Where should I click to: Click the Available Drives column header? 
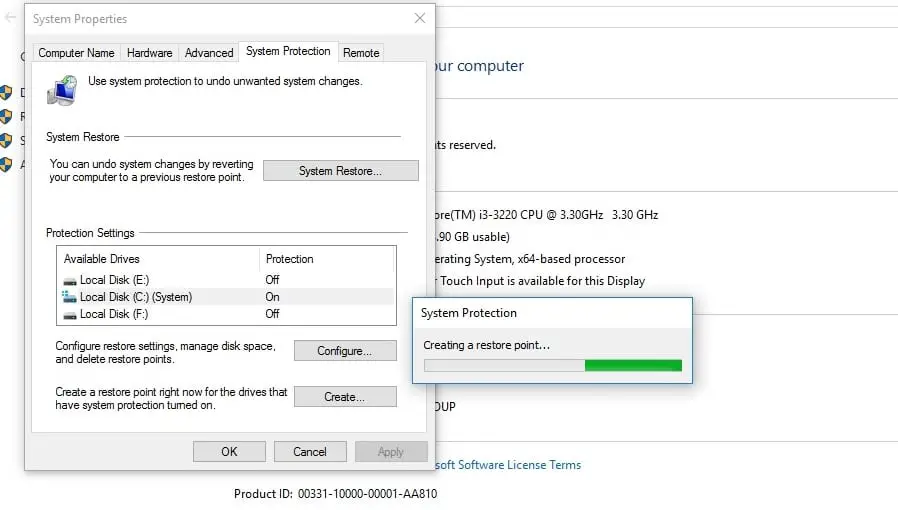pos(159,259)
